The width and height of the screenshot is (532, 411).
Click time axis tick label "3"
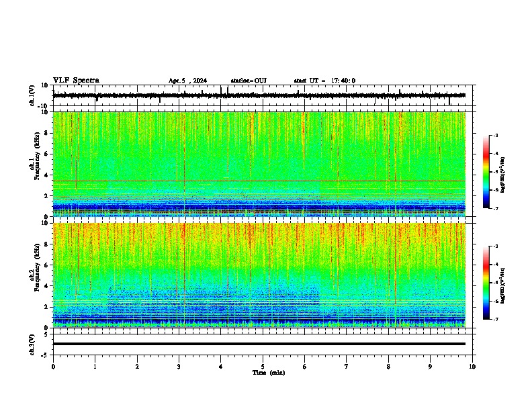pyautogui.click(x=179, y=367)
